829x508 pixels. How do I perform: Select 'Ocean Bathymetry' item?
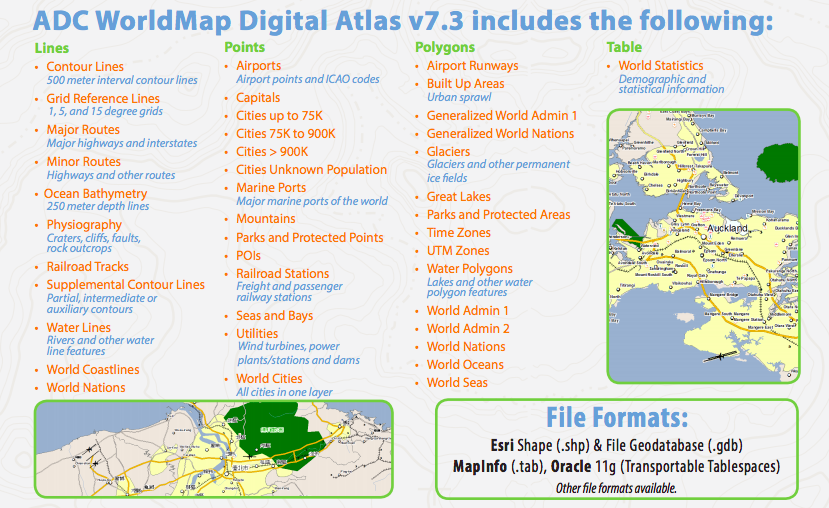click(95, 193)
